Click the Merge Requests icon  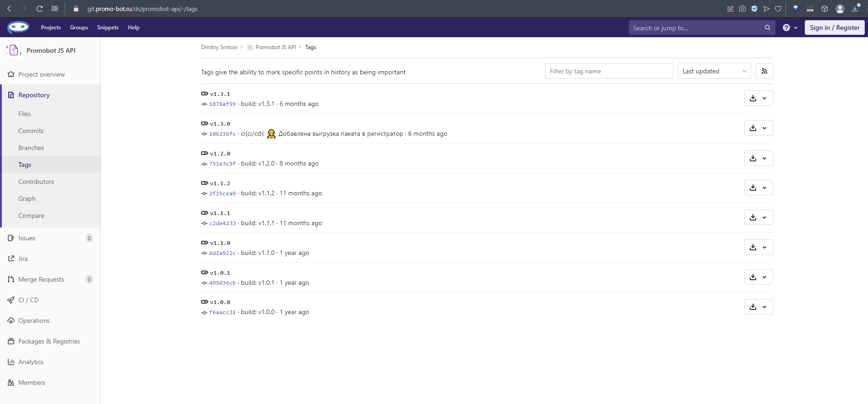point(11,279)
